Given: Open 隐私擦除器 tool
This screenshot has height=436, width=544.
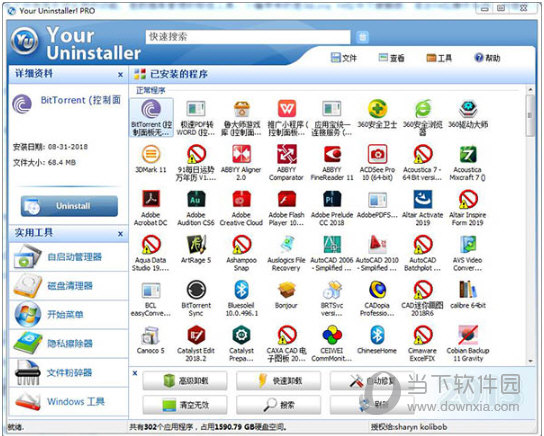Looking at the screenshot, I should (x=68, y=344).
